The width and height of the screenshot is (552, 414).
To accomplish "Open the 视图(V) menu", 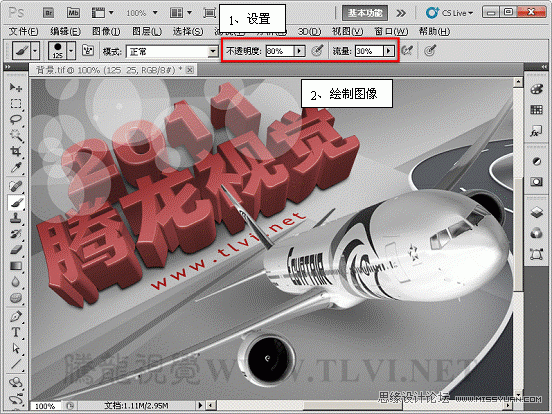I will point(347,32).
